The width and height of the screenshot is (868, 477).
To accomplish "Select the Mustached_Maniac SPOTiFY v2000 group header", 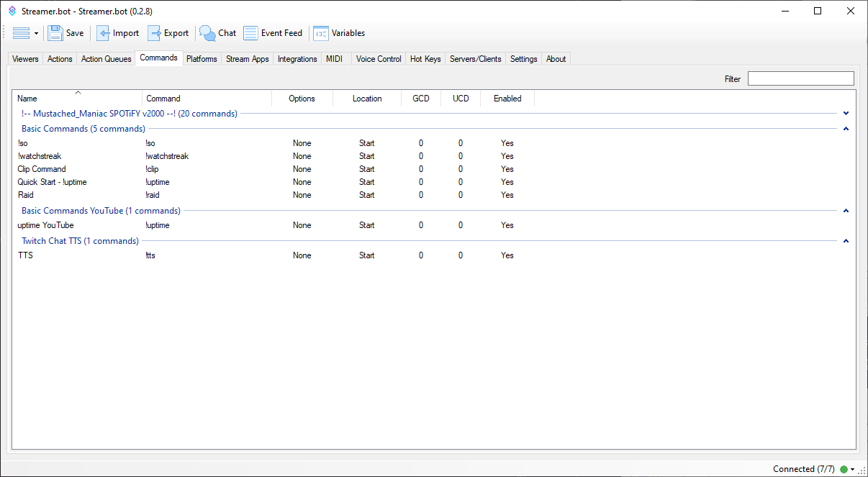I will pyautogui.click(x=130, y=114).
